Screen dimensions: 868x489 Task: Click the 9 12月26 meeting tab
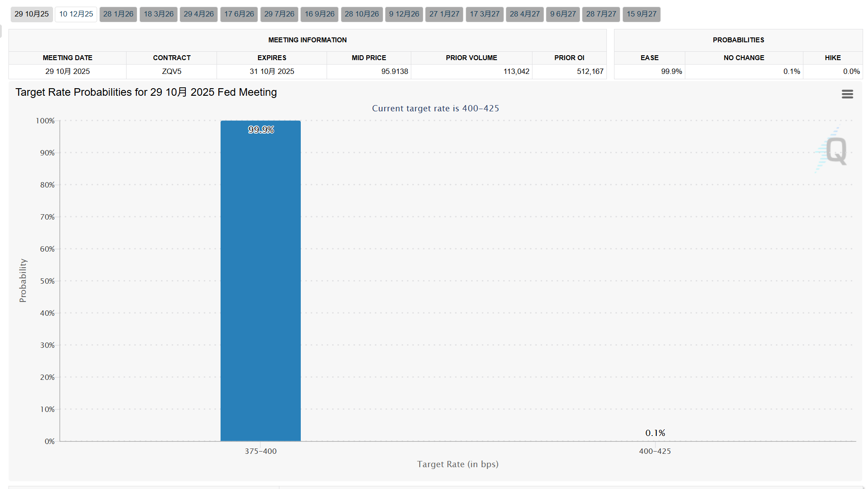[404, 14]
